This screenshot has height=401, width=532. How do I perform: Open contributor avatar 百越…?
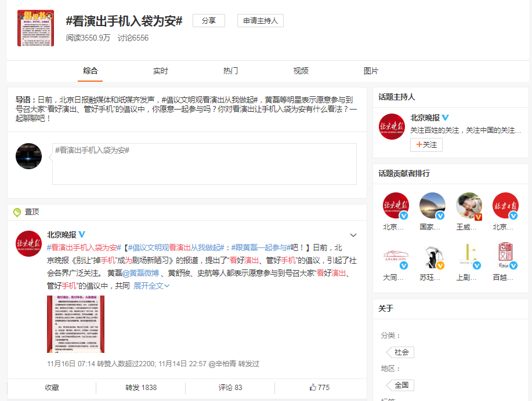coord(505,256)
